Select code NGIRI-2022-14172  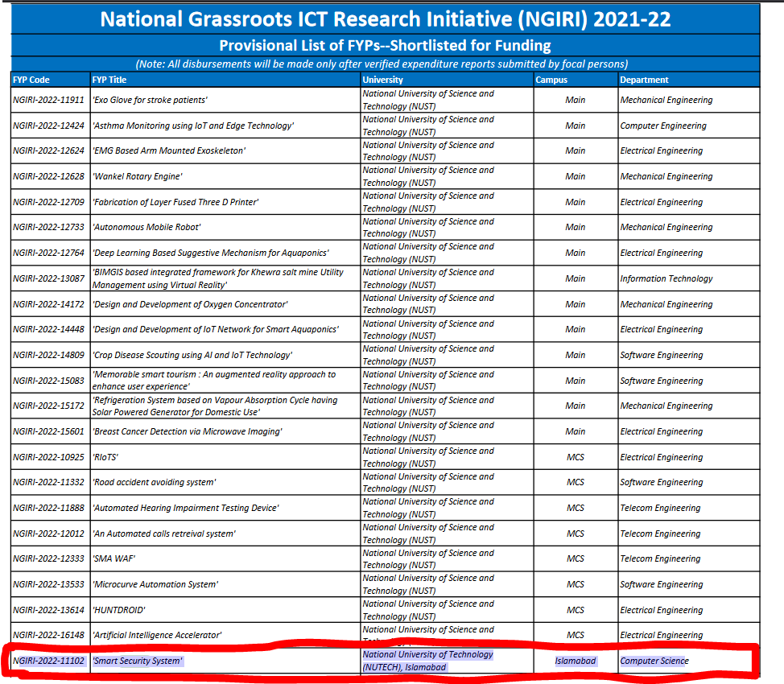pyautogui.click(x=48, y=304)
